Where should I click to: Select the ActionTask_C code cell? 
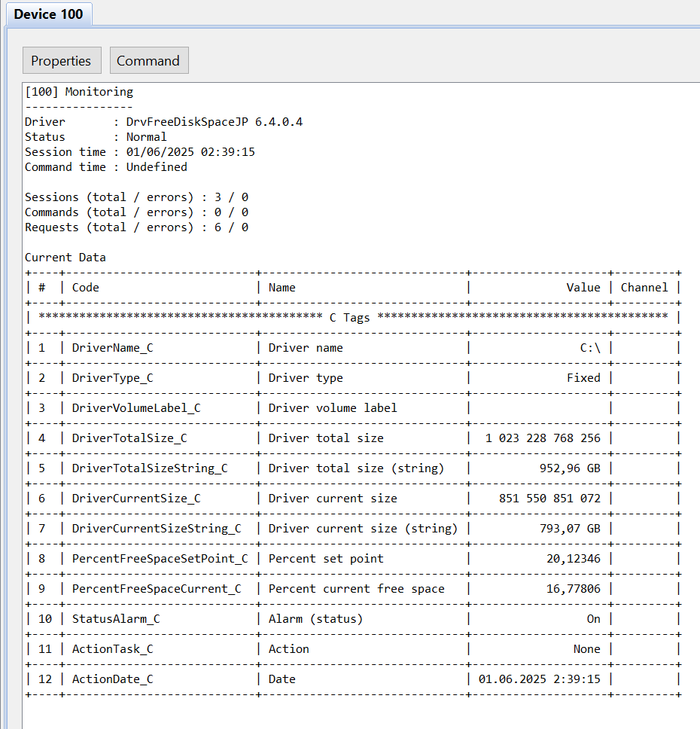point(112,649)
